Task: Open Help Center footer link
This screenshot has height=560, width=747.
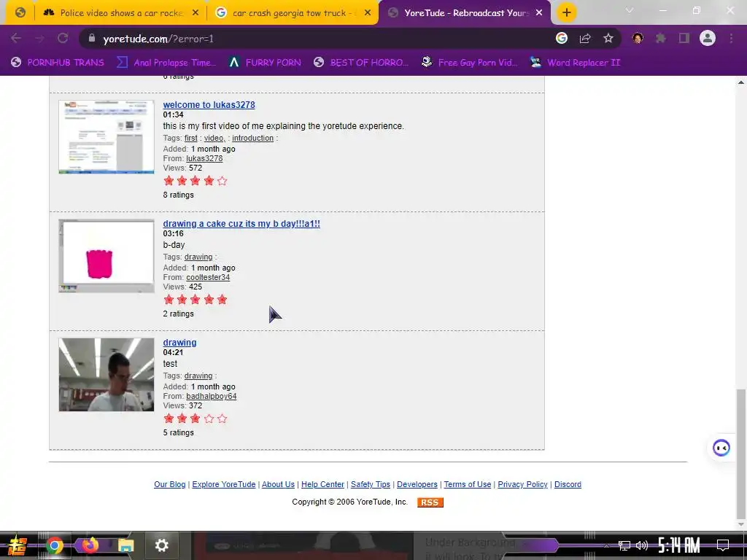Action: point(322,484)
